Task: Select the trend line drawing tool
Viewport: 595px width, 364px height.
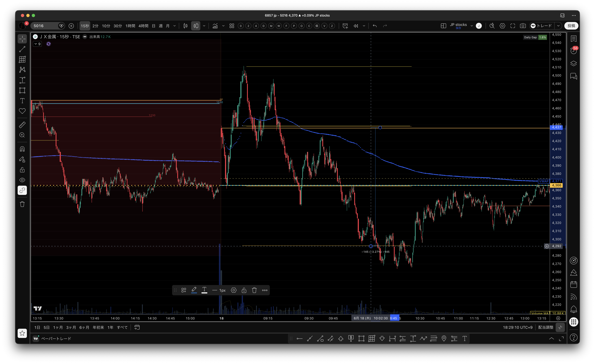Action: [22, 49]
